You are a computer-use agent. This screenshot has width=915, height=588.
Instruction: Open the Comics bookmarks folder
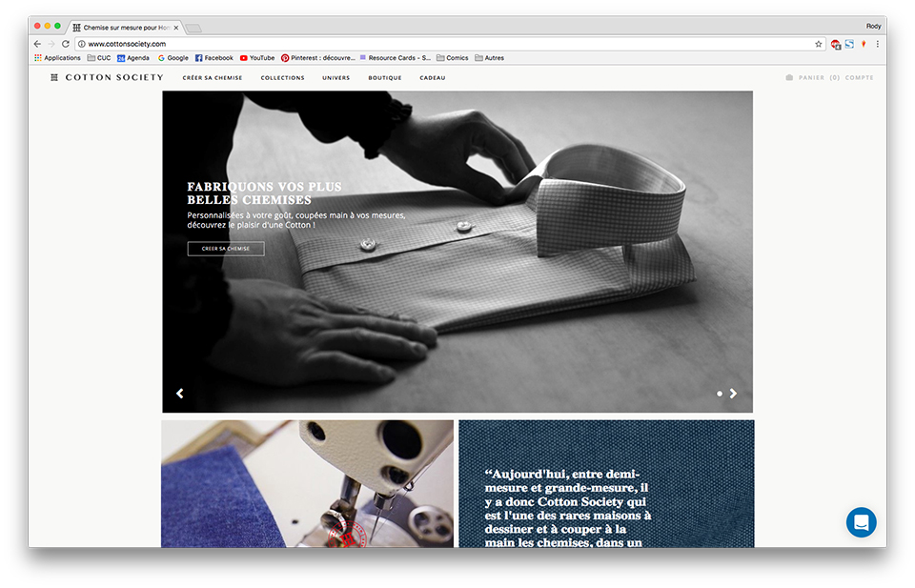(452, 58)
